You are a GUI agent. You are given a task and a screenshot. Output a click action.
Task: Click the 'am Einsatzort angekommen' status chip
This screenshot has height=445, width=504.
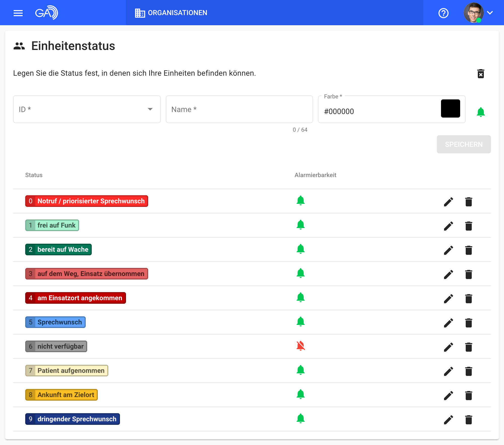coord(75,298)
